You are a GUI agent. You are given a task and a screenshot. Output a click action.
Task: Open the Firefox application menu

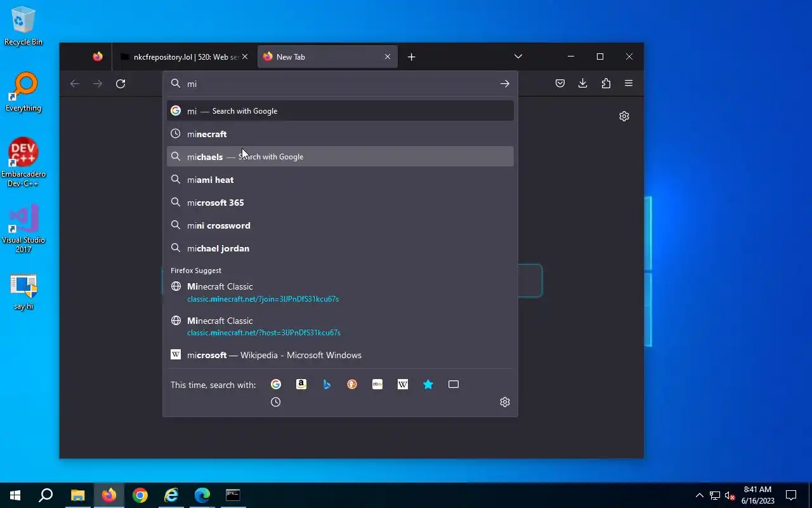[x=629, y=84]
